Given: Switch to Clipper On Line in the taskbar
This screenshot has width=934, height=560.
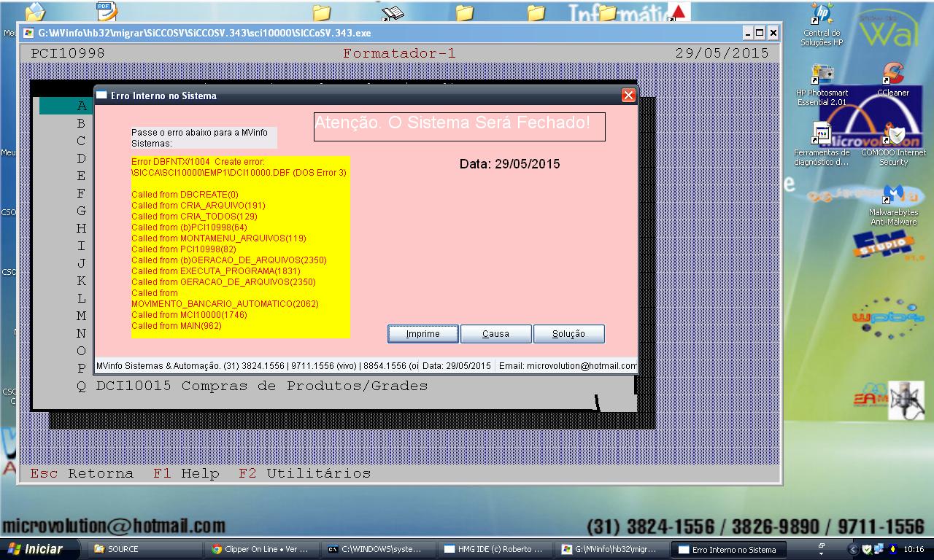Looking at the screenshot, I should (x=263, y=549).
